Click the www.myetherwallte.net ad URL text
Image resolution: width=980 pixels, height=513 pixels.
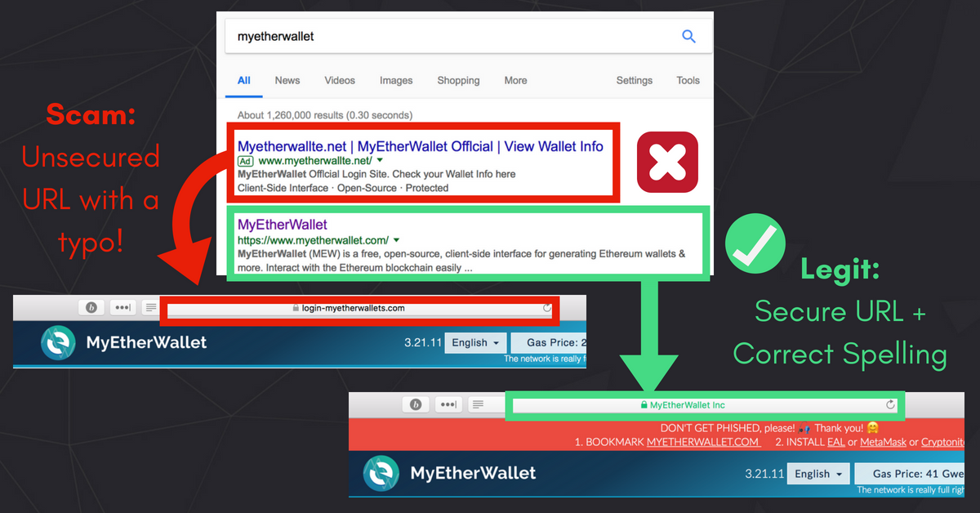pos(315,162)
